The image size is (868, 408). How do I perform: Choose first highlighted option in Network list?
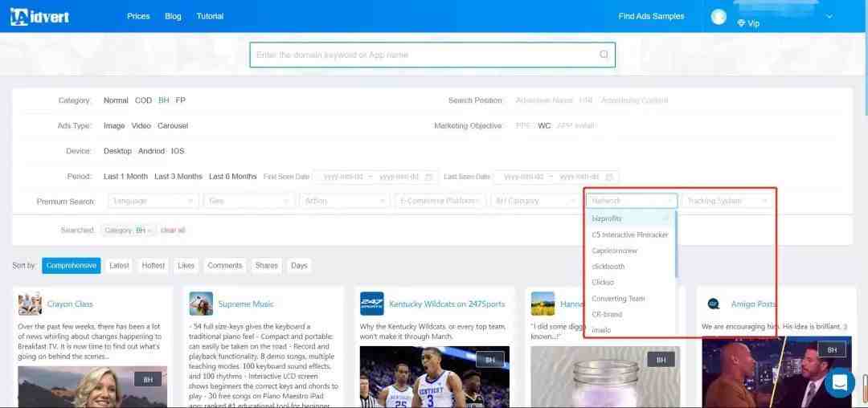click(630, 218)
